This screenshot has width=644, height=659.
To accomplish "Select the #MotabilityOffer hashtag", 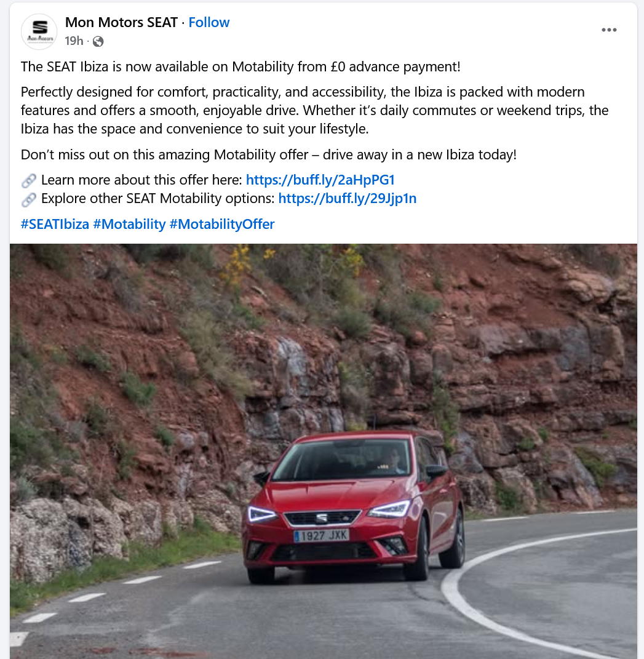I will click(222, 224).
